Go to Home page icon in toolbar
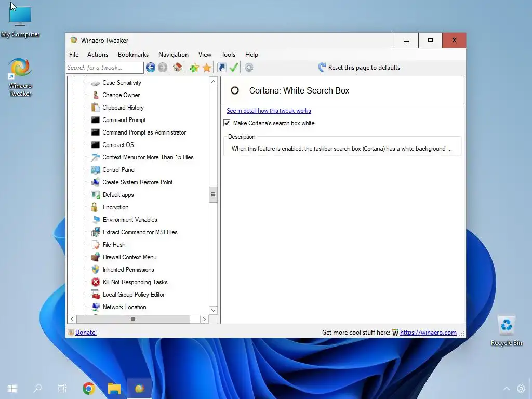Image resolution: width=532 pixels, height=399 pixels. (178, 68)
